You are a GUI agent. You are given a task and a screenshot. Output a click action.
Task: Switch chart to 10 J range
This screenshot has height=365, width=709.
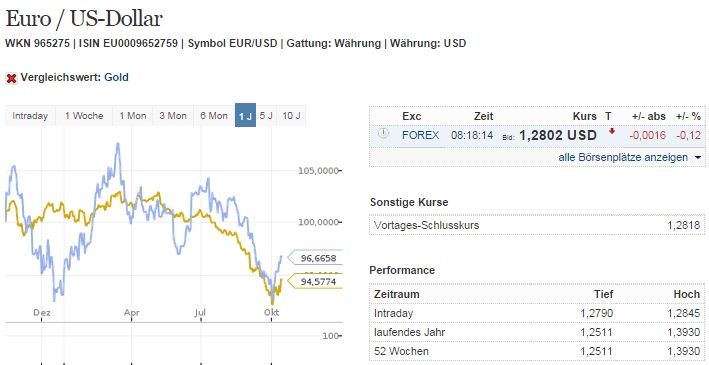(x=291, y=116)
